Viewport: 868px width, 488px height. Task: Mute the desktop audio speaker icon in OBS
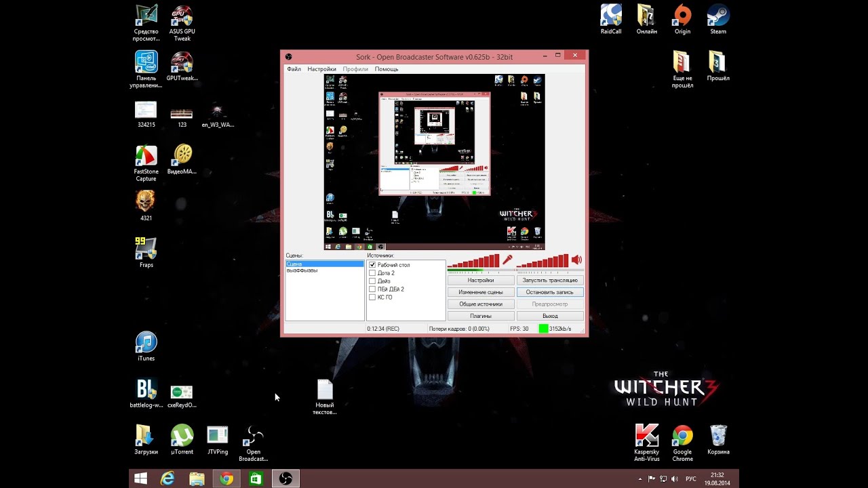pos(576,260)
